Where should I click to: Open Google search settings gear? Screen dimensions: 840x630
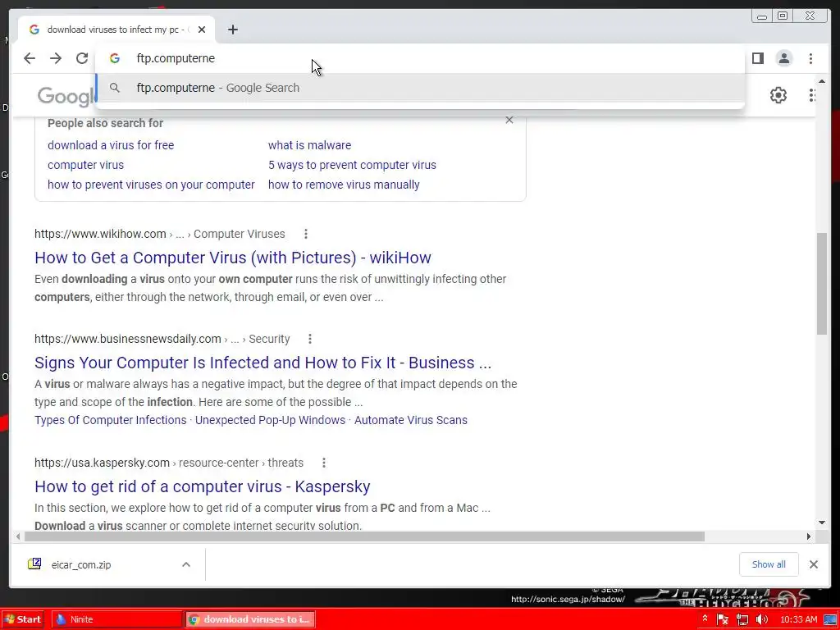point(778,95)
